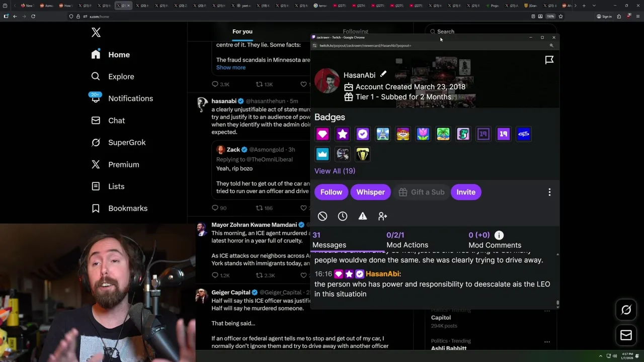This screenshot has width=644, height=362.
Task: Click the Whisper button
Action: (x=370, y=192)
